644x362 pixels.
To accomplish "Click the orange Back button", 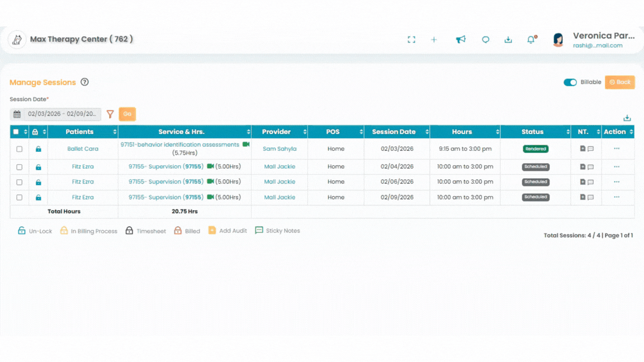I will click(x=619, y=82).
